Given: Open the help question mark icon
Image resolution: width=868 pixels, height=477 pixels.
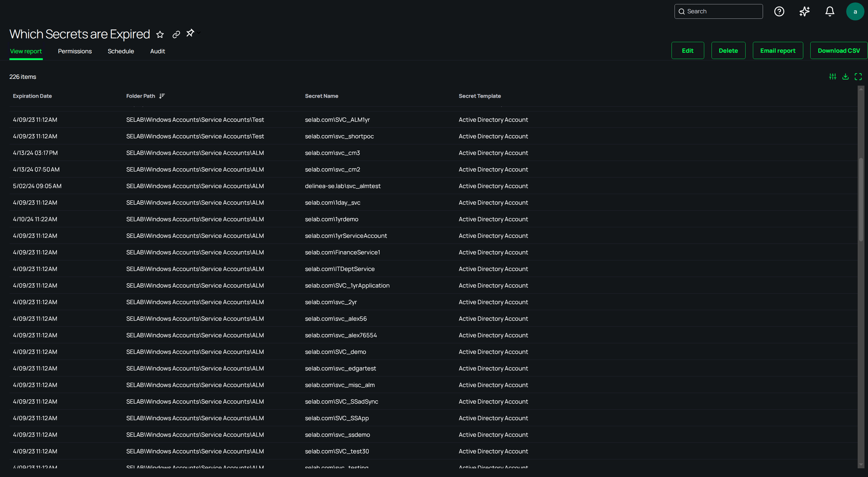Looking at the screenshot, I should pyautogui.click(x=779, y=11).
